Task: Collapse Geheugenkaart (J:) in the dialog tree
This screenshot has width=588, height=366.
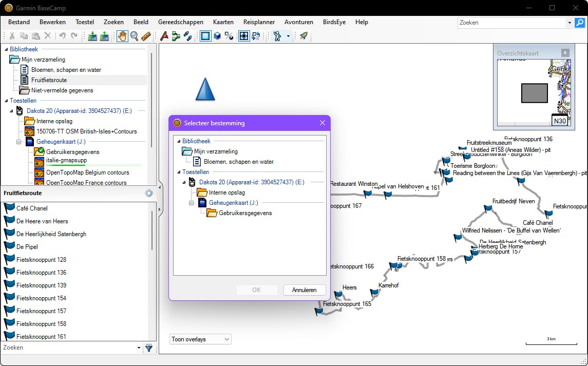Action: pos(192,203)
